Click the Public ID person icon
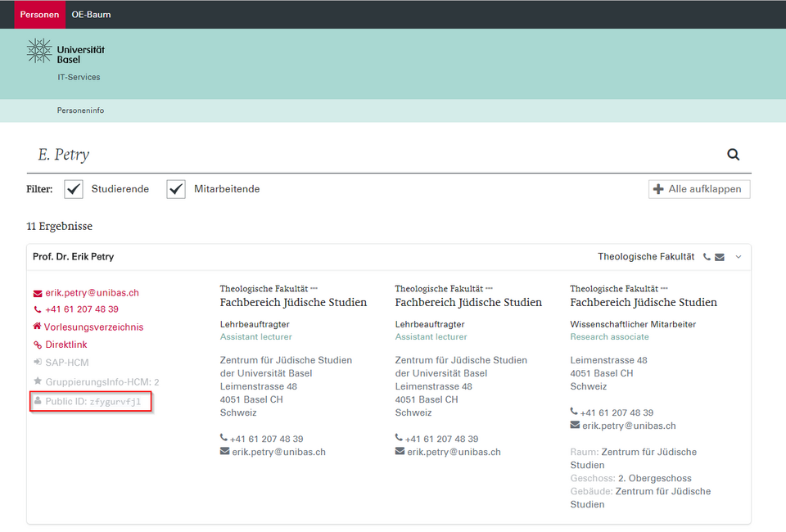This screenshot has width=786, height=532. 38,400
